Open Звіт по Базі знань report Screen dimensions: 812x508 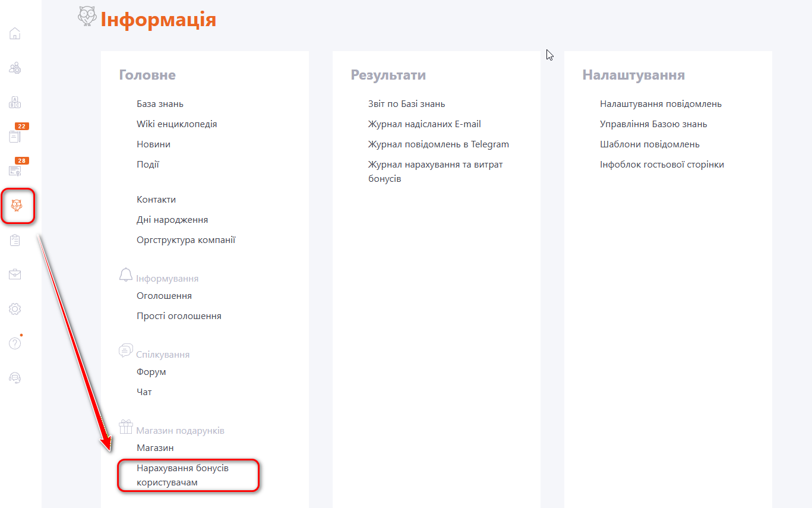(x=406, y=104)
